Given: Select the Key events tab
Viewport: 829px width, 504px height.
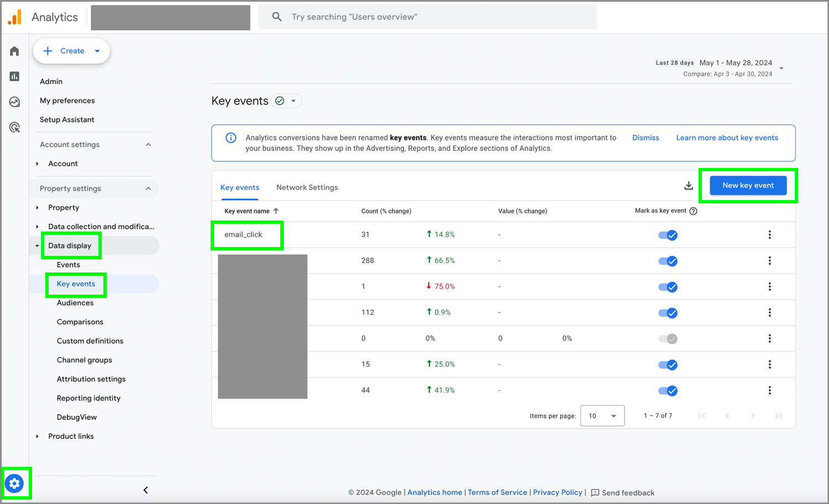Looking at the screenshot, I should coord(240,187).
